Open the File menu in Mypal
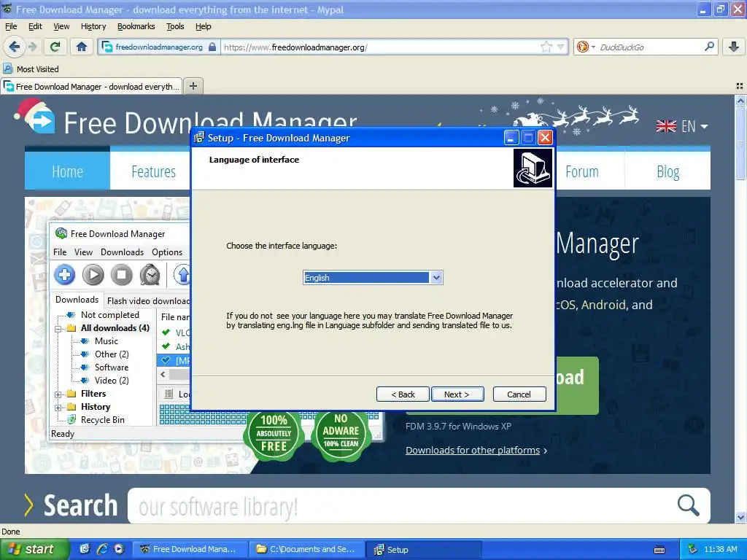747x560 pixels. click(11, 26)
